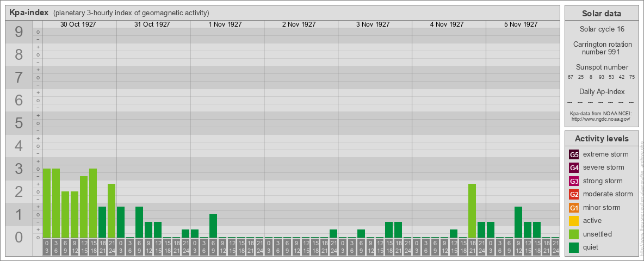Click the 30 Oct 15–18h Kp bar
This screenshot has width=644, height=261.
(93, 203)
